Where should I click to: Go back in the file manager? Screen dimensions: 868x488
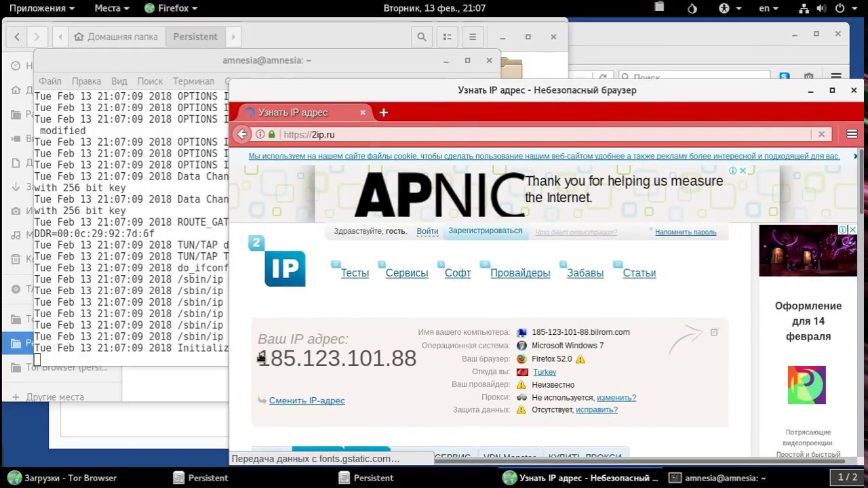point(17,37)
